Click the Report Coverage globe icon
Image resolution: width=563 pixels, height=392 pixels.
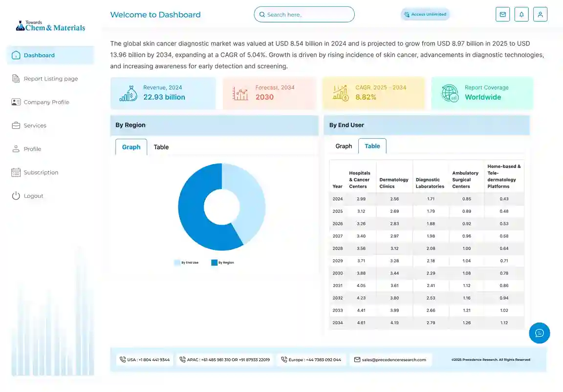point(450,93)
